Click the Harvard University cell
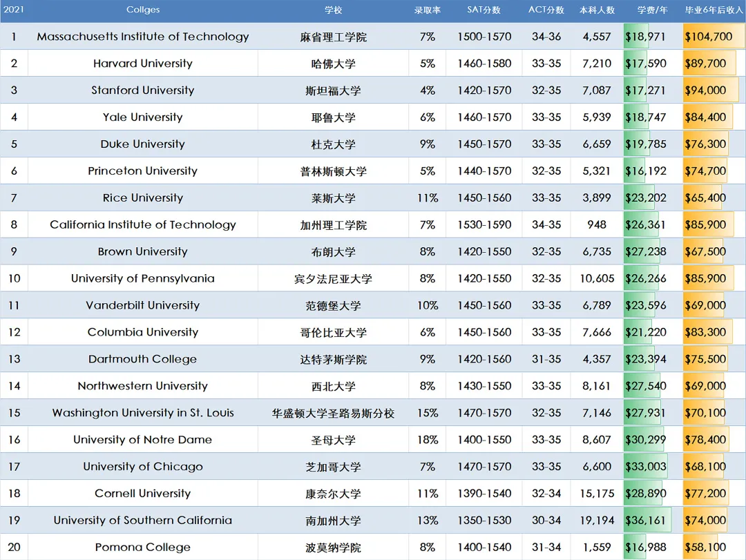Viewport: 746px width, 560px height. click(x=143, y=64)
